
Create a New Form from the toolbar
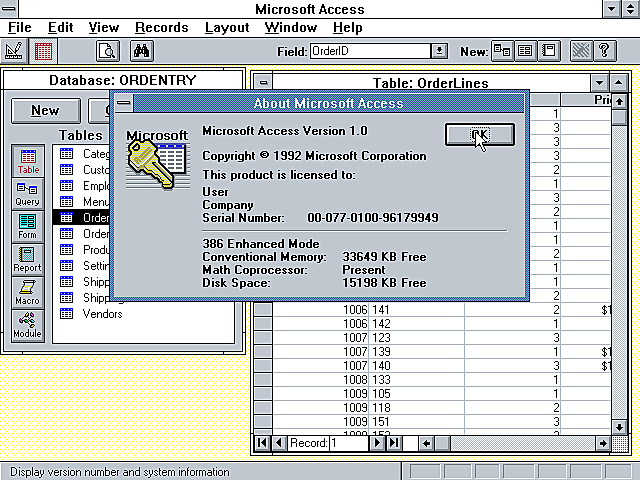pyautogui.click(x=525, y=51)
